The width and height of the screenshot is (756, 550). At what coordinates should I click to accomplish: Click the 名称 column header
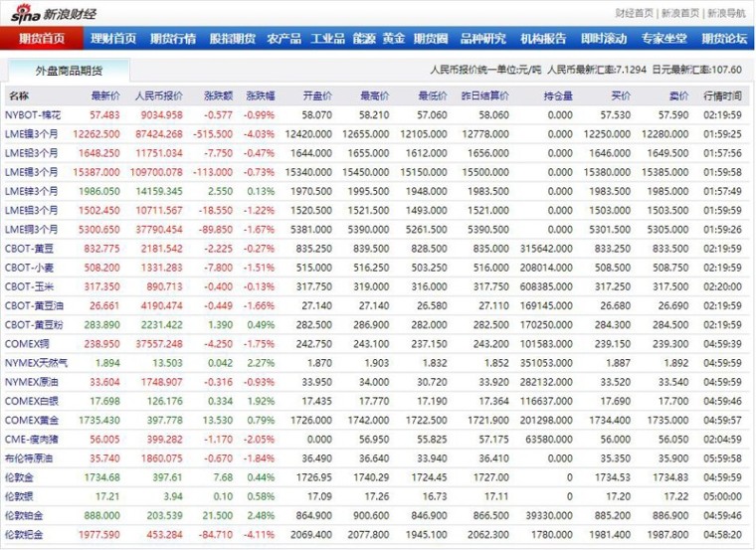(19, 95)
